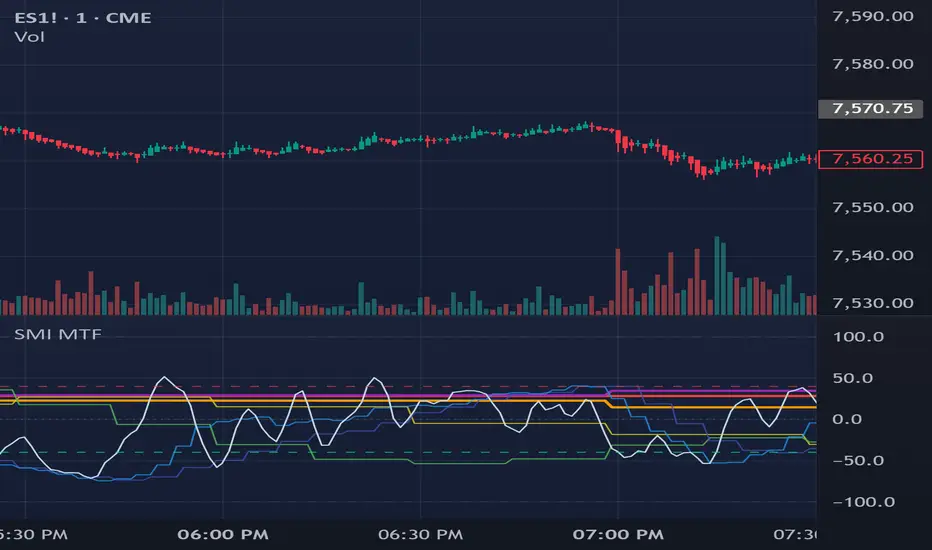Click the 7,580.00 price axis tick
932x550 pixels.
click(x=873, y=64)
